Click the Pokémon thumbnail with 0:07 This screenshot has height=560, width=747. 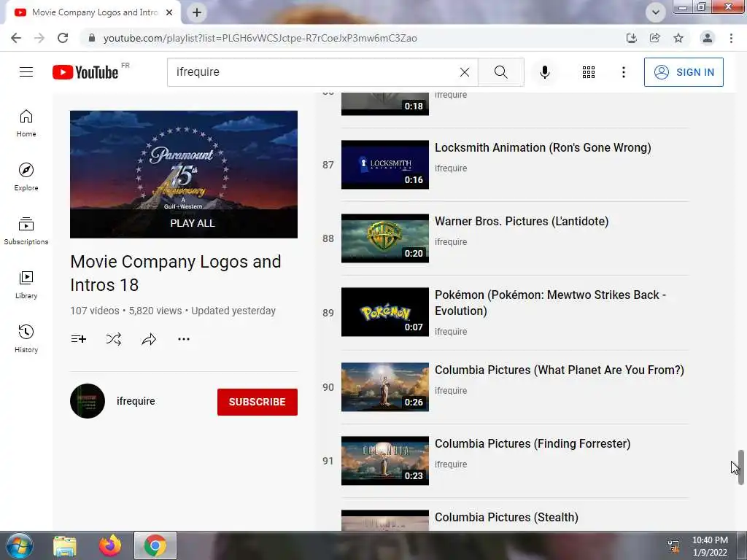385,312
